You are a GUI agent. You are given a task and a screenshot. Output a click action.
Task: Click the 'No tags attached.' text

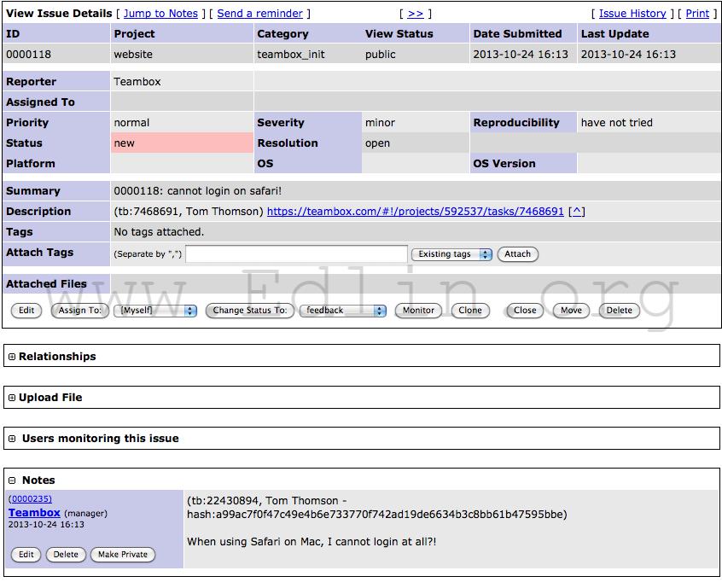click(159, 232)
